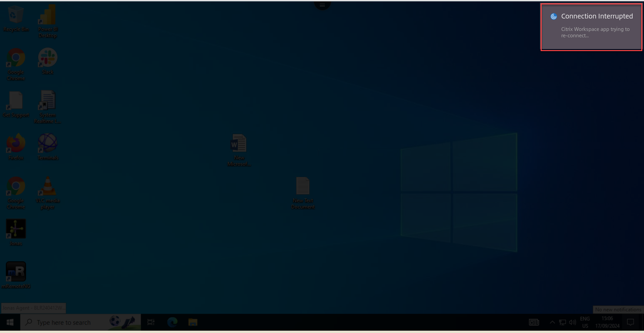Select the System Realtime shortcut icon
The width and height of the screenshot is (644, 333).
48,107
